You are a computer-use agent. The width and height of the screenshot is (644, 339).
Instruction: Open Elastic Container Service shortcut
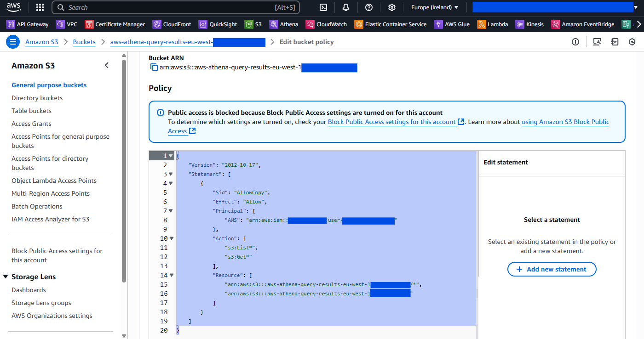(x=391, y=24)
